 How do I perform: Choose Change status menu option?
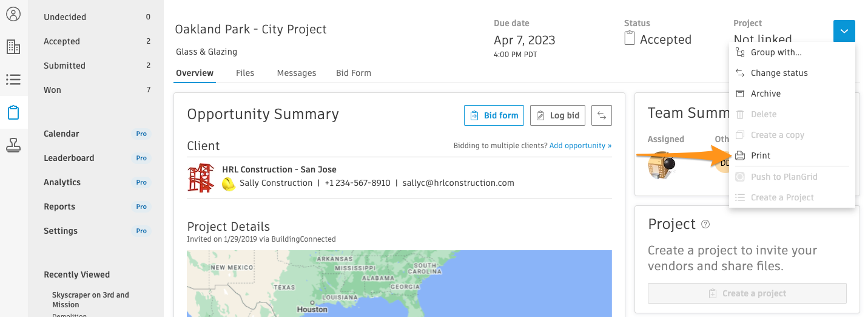tap(779, 73)
